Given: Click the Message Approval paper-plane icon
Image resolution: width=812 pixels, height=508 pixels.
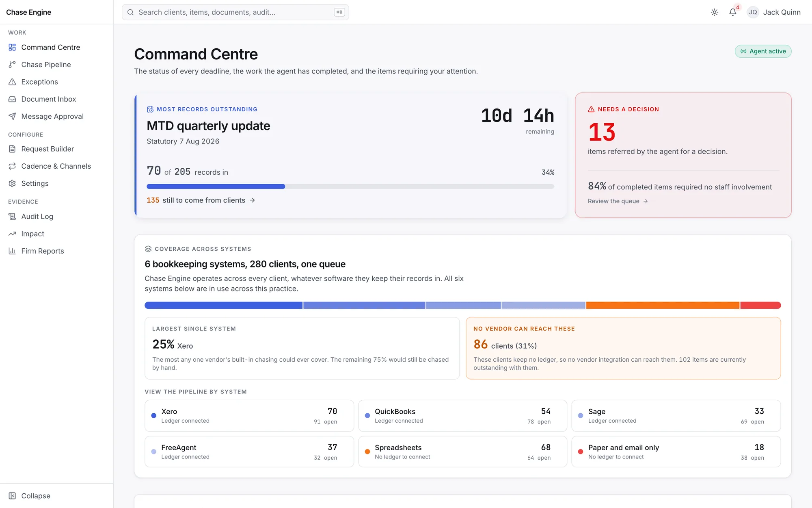Looking at the screenshot, I should point(12,117).
